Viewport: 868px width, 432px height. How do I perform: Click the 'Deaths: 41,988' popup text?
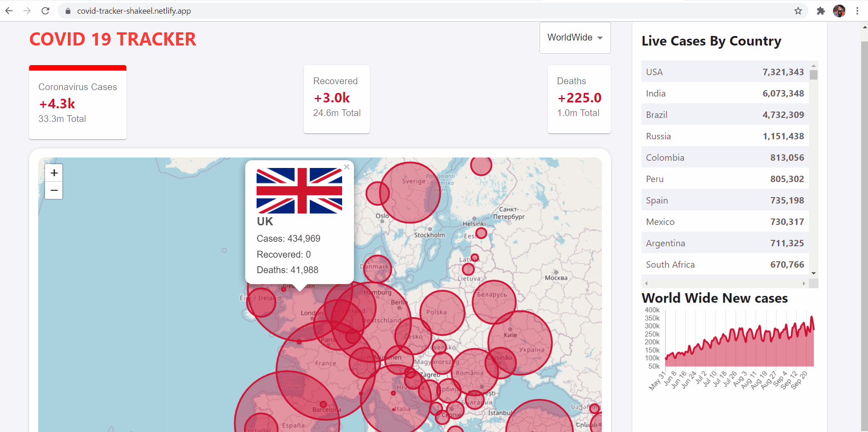(x=288, y=270)
